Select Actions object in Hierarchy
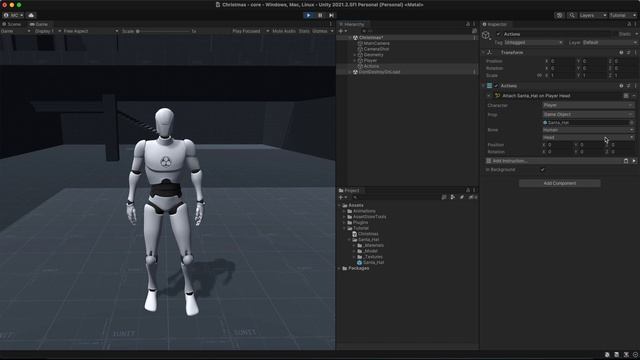 point(371,66)
